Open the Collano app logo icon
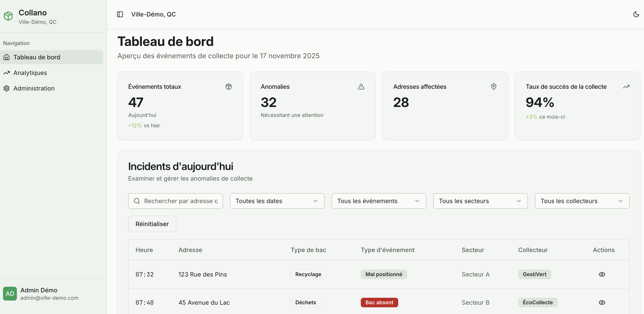Screen dimensions: 644x314 point(8,16)
